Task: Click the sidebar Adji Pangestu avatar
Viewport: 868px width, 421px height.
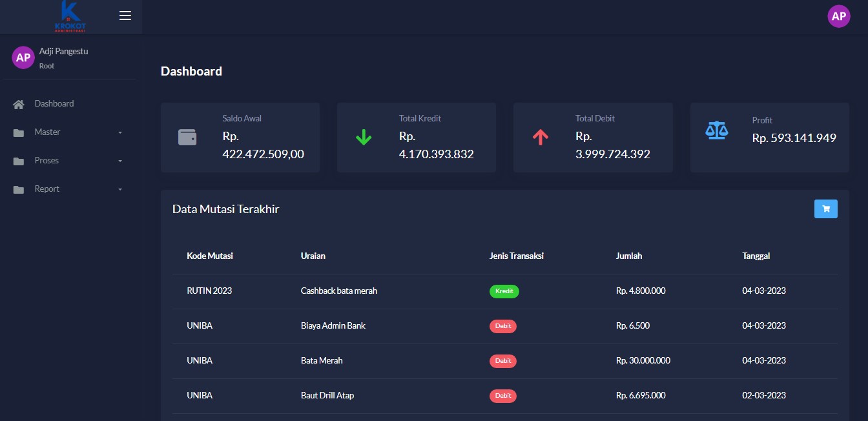Action: [x=23, y=57]
